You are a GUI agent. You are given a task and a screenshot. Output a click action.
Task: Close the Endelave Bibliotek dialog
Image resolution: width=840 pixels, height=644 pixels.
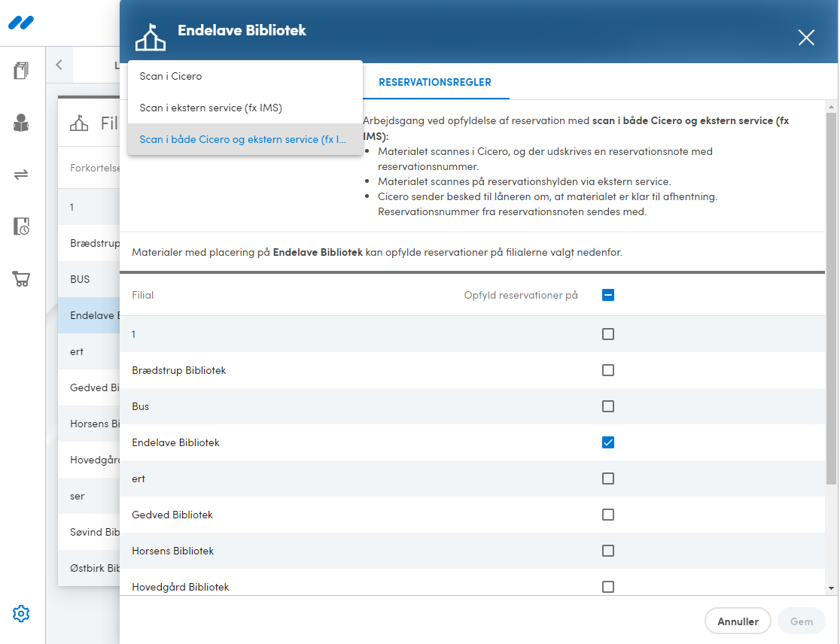(x=806, y=38)
